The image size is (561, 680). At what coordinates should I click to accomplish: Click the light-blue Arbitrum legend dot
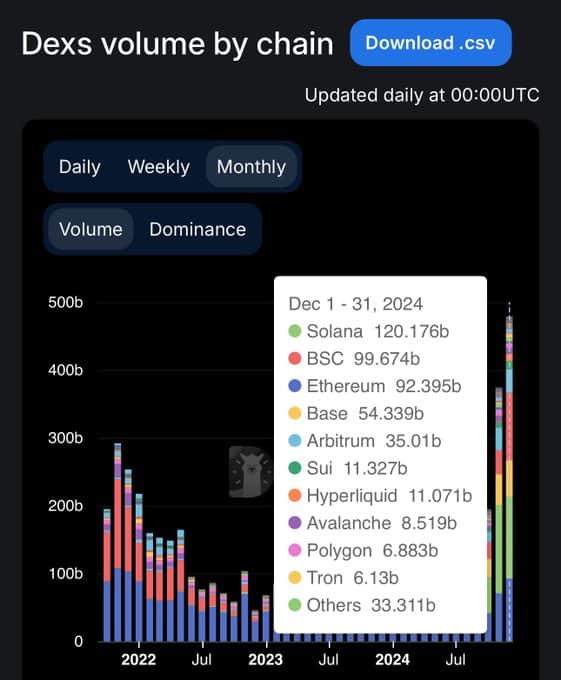point(295,441)
